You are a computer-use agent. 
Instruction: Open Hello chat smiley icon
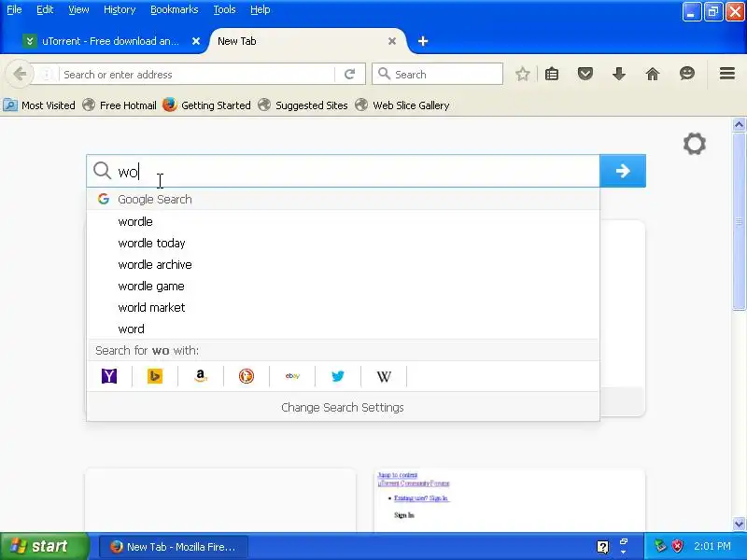pyautogui.click(x=686, y=74)
